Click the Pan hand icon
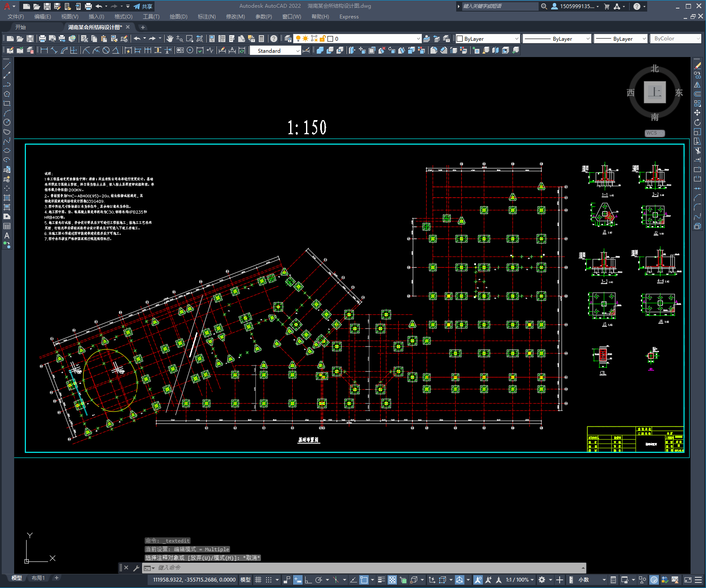This screenshot has height=588, width=706. point(170,39)
